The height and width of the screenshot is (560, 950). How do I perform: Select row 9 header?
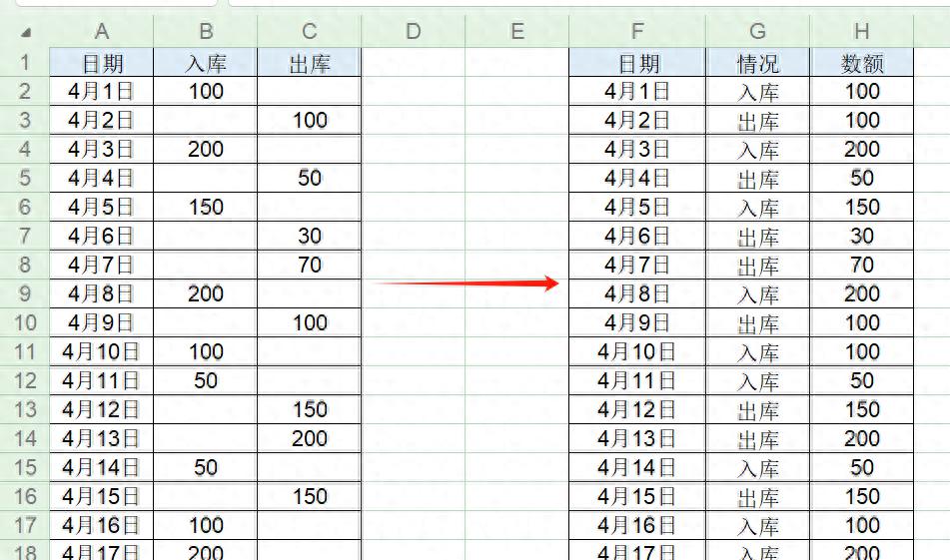point(24,293)
